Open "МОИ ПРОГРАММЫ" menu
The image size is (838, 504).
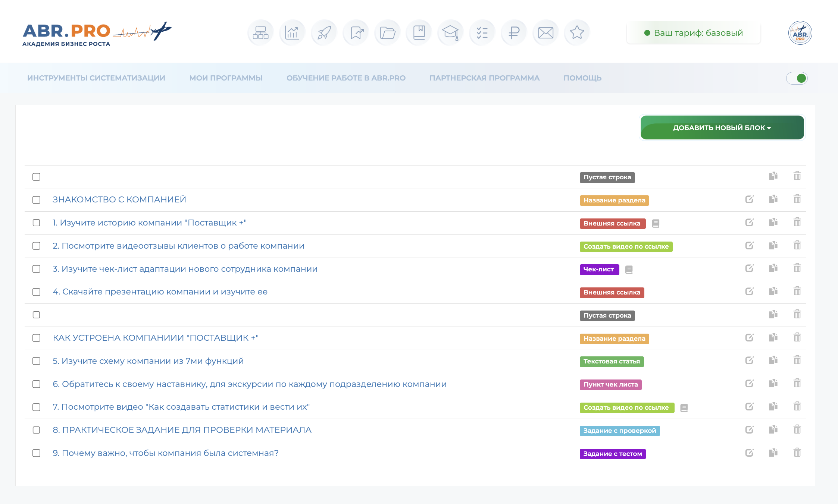pyautogui.click(x=226, y=78)
